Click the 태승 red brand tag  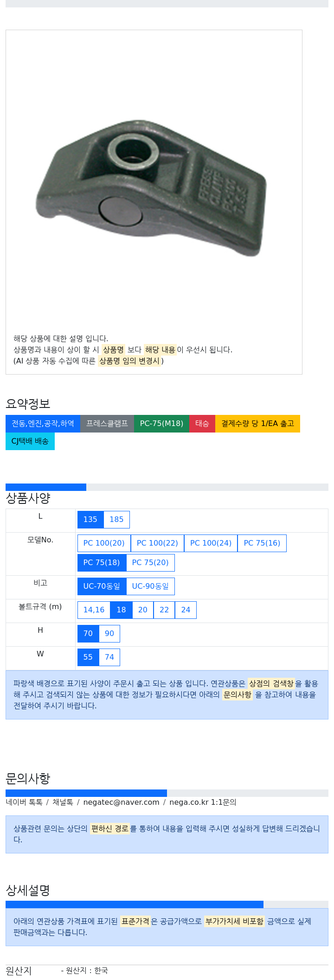pos(202,424)
